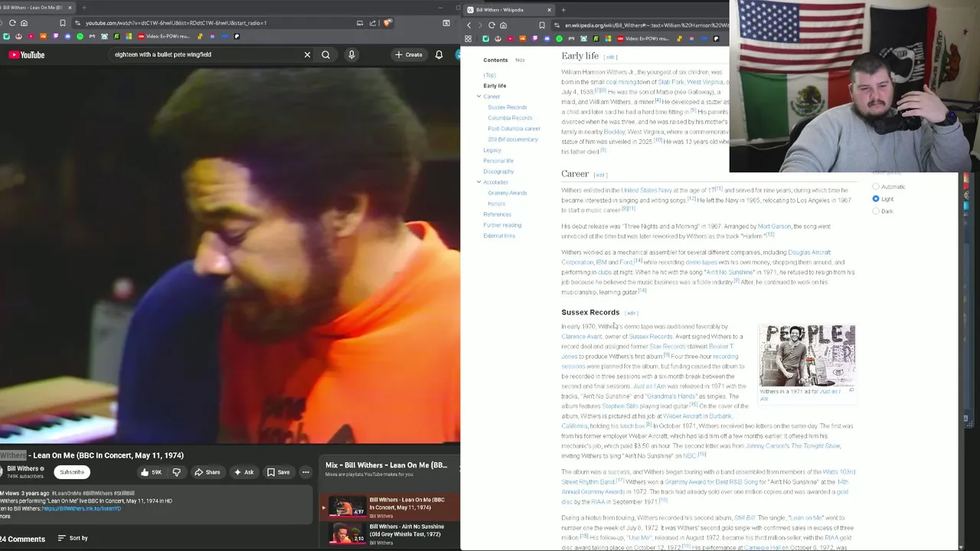Click the home icon in the YouTube browser toolbar
Screen dimensions: 980x551
click(x=24, y=23)
